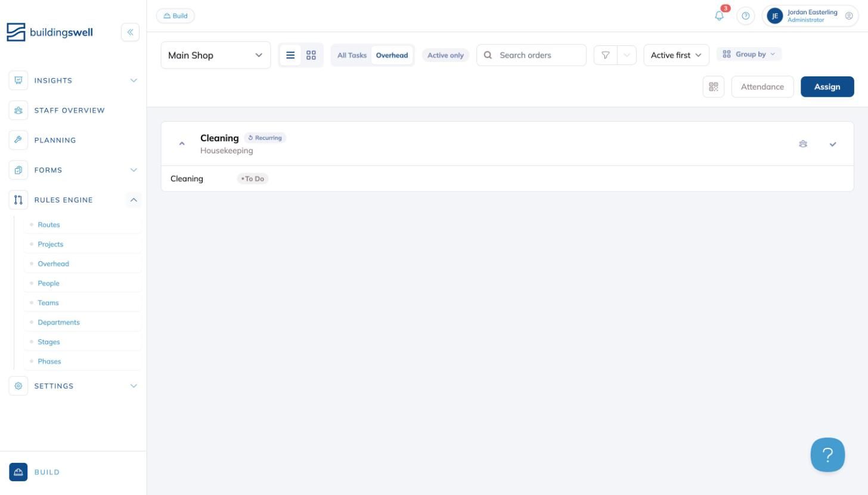The height and width of the screenshot is (495, 868).
Task: Open Routes under Rules Engine
Action: pyautogui.click(x=49, y=225)
